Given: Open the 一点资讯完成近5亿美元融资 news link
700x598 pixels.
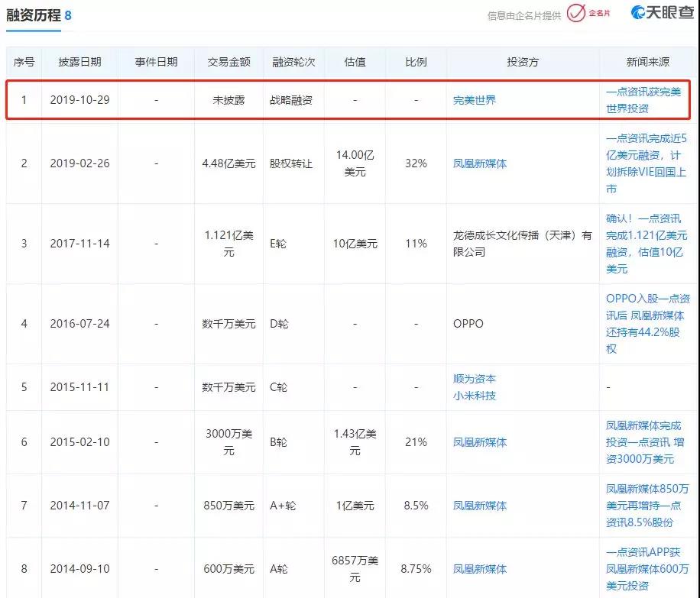Looking at the screenshot, I should [x=647, y=163].
